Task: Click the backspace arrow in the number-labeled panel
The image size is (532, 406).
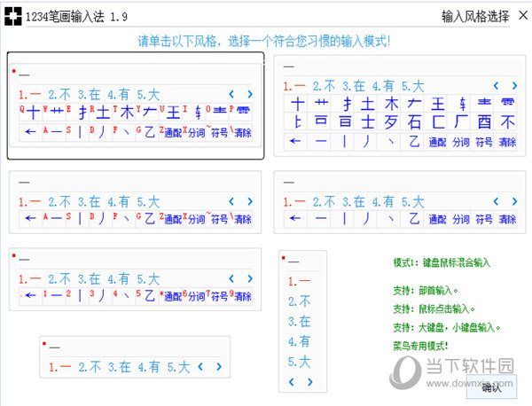Action: click(x=30, y=296)
